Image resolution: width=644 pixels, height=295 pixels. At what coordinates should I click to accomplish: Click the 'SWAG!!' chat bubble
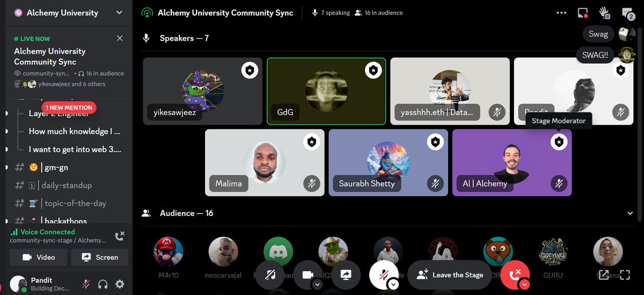click(x=595, y=54)
